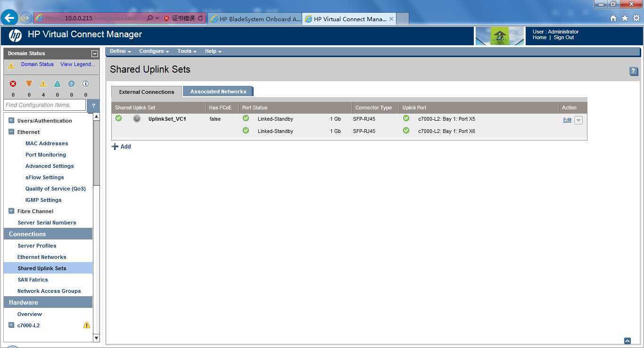Open Advanced Settings item
Screen dimensions: 644x348
point(50,166)
